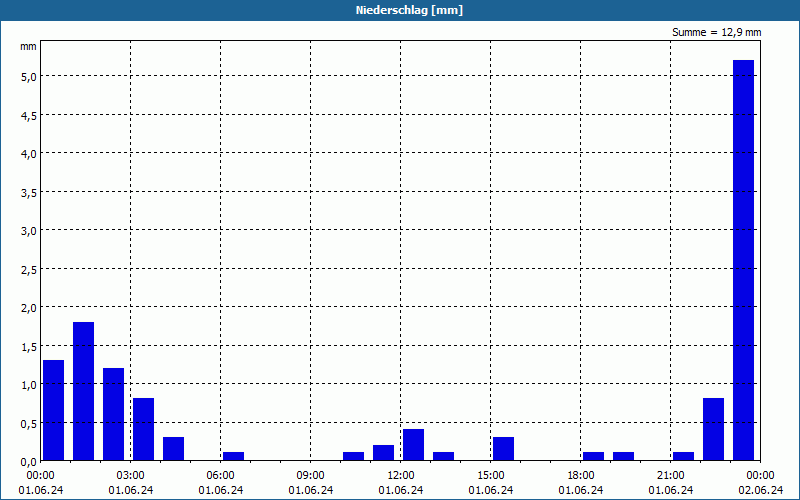The image size is (800, 500).
Task: Select the small bar just after 18:00
Action: [x=593, y=456]
